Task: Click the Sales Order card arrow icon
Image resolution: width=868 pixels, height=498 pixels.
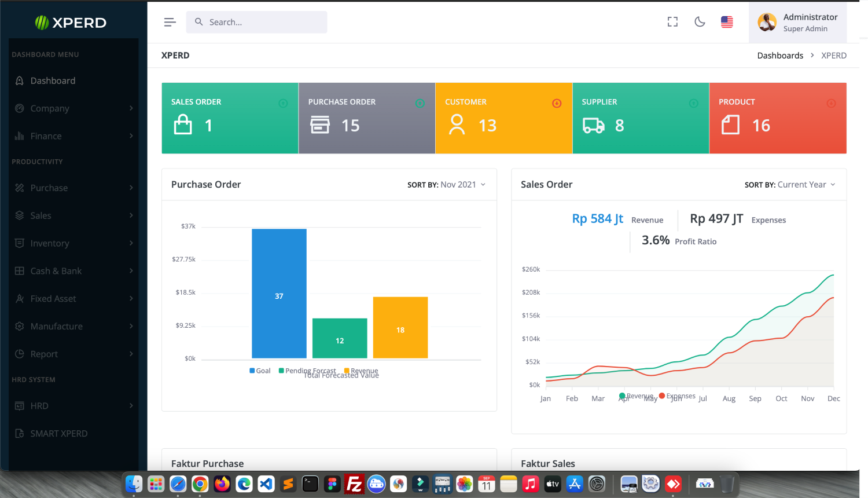Action: (283, 103)
